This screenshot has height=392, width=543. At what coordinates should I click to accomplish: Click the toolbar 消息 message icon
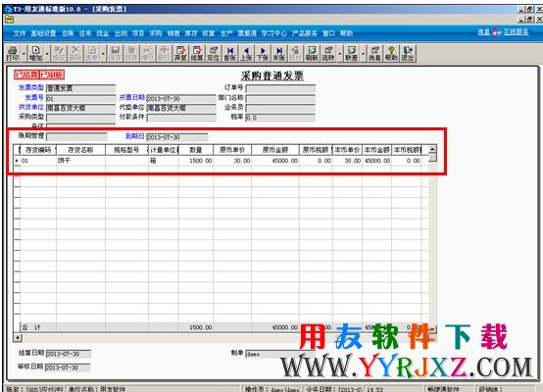click(374, 53)
